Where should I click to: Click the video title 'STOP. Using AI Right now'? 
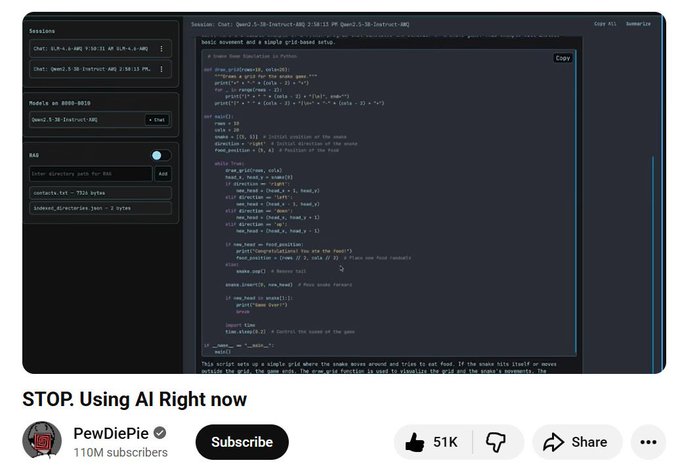(x=134, y=399)
